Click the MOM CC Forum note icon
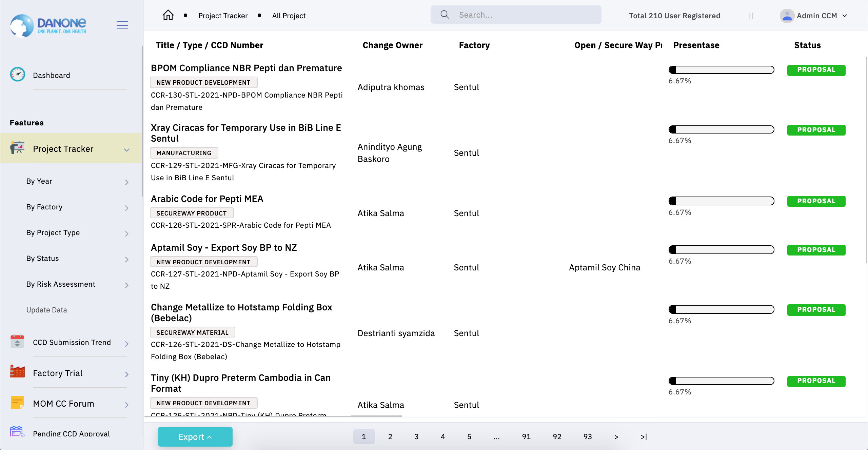 coord(17,402)
